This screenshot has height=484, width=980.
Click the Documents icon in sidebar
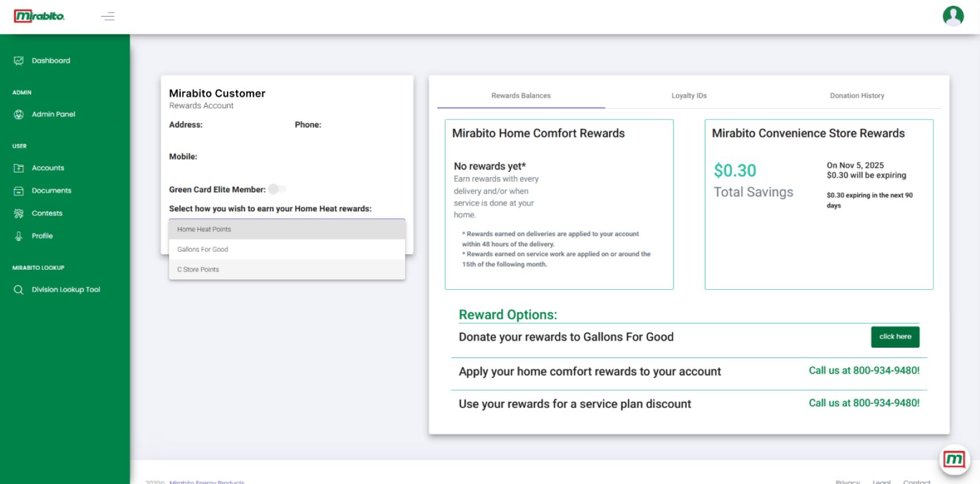click(x=19, y=191)
